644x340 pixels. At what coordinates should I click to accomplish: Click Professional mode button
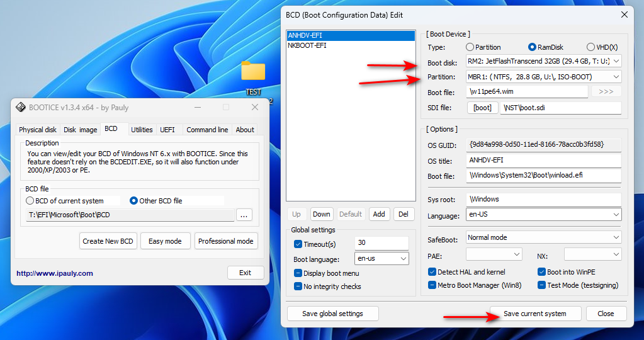click(226, 241)
